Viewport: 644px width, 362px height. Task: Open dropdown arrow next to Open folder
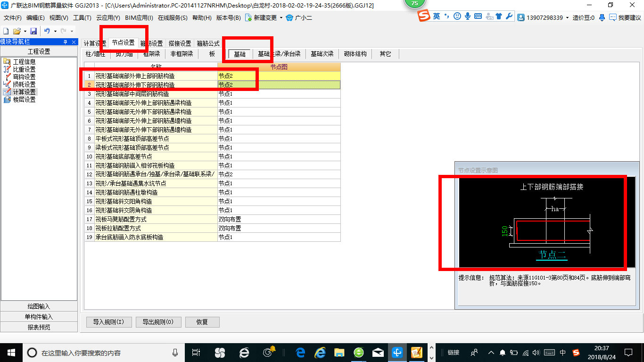point(24,31)
